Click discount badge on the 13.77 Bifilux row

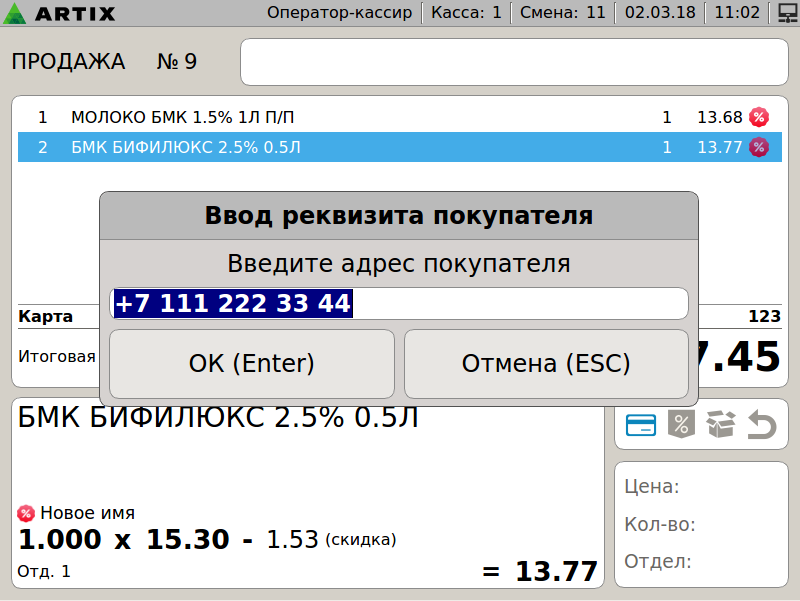(759, 147)
